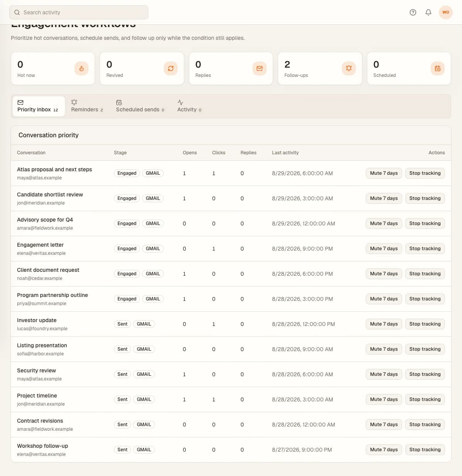Stop tracking Contract revisions

[425, 425]
